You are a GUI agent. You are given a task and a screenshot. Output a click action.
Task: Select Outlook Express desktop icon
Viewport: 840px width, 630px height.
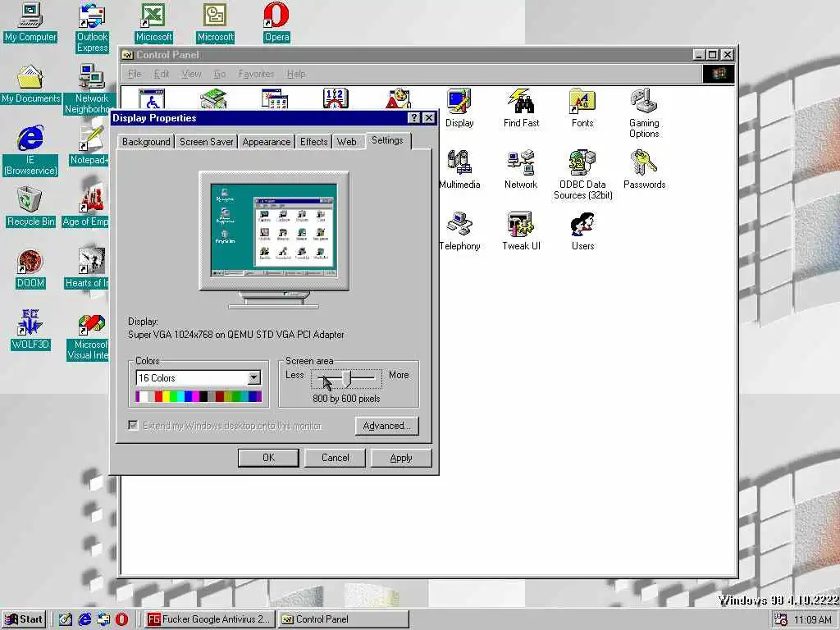[x=92, y=28]
